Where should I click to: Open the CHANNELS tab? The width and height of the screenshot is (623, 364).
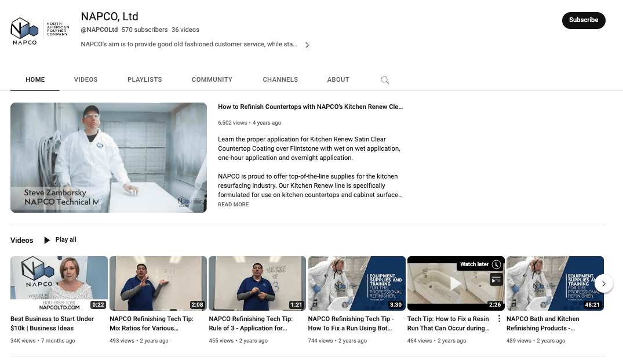(x=280, y=79)
